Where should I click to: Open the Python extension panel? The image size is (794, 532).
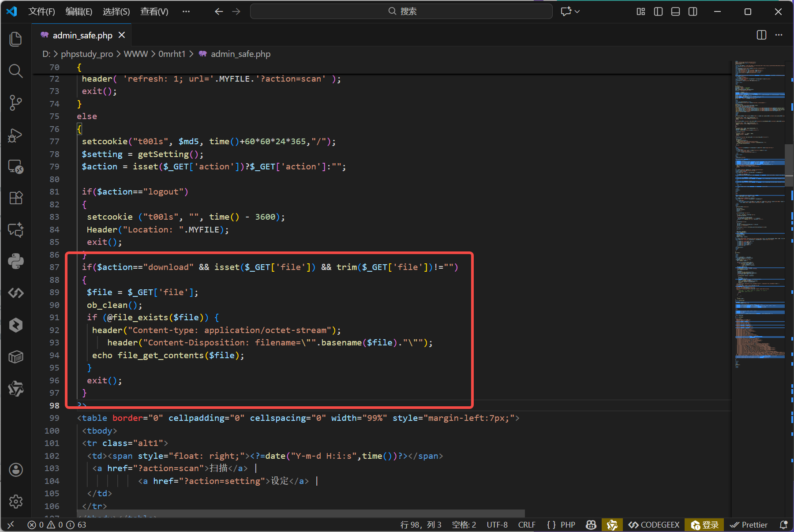(16, 261)
